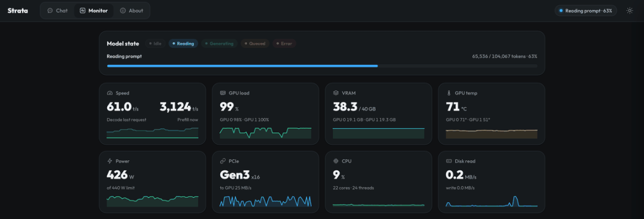The width and height of the screenshot is (644, 219).
Task: Click the Power sparkline chart
Action: 153,201
